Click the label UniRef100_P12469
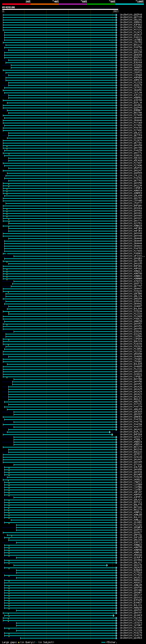 [x=131, y=316]
